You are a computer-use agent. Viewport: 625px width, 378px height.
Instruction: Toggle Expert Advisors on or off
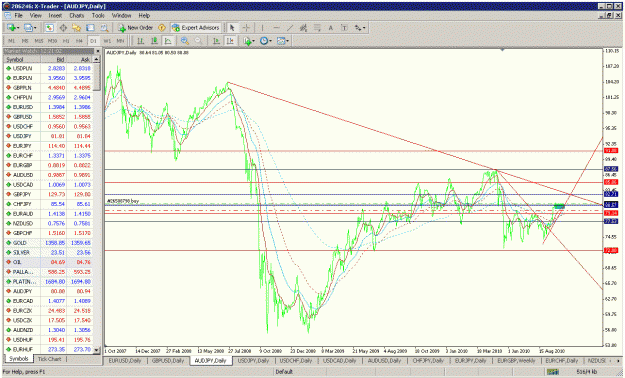click(196, 28)
